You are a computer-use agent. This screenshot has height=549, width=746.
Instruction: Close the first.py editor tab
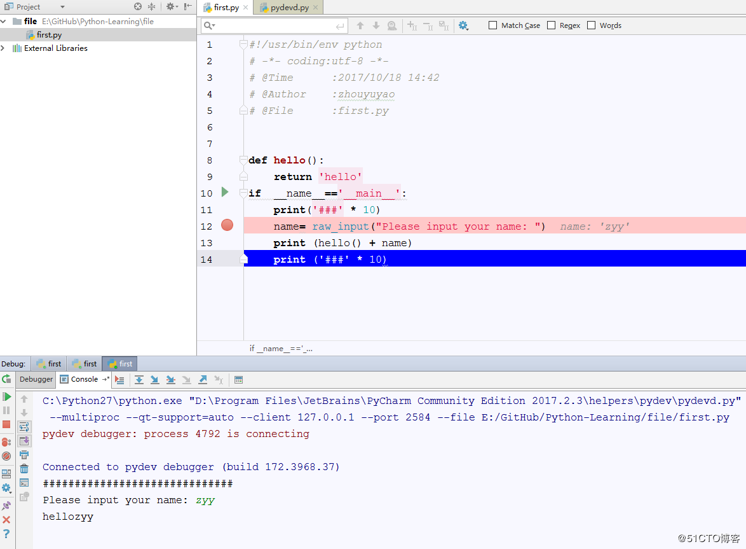coord(245,7)
